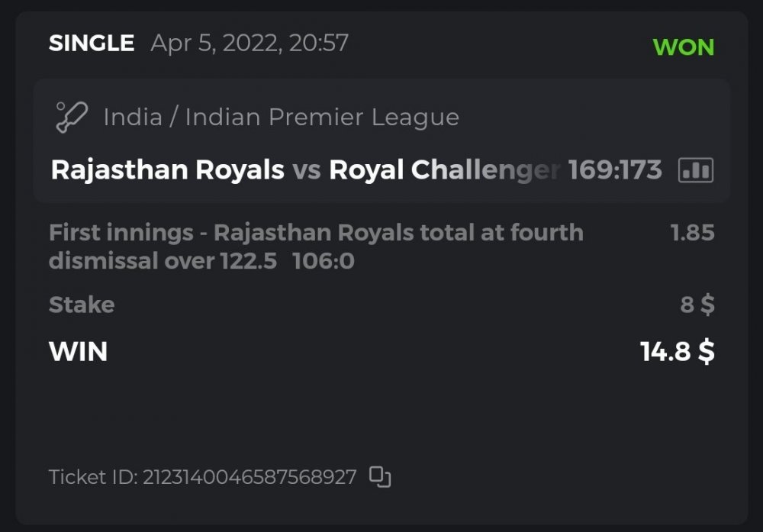Click the 'over 122.5' bet line text
Image resolution: width=763 pixels, height=532 pixels.
tap(217, 262)
